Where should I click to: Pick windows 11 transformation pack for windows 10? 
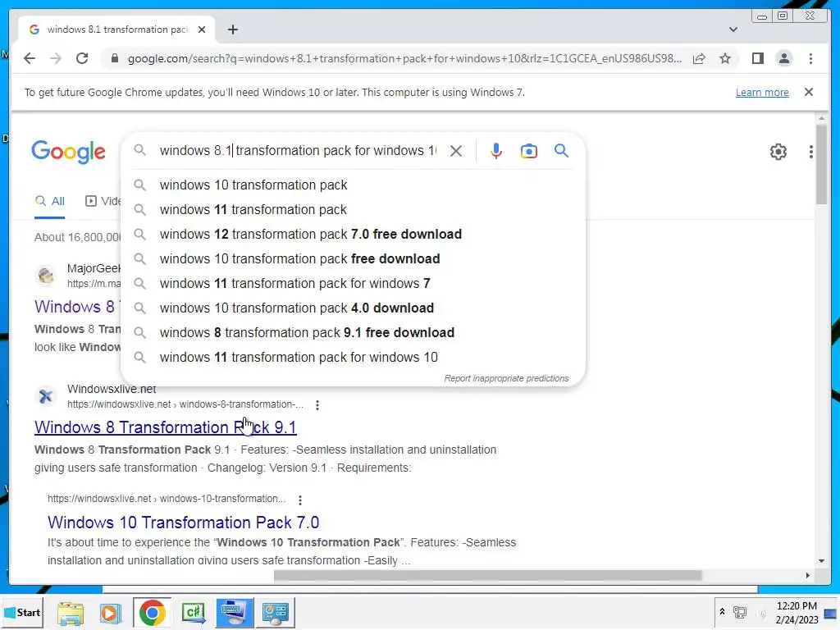coord(353,358)
